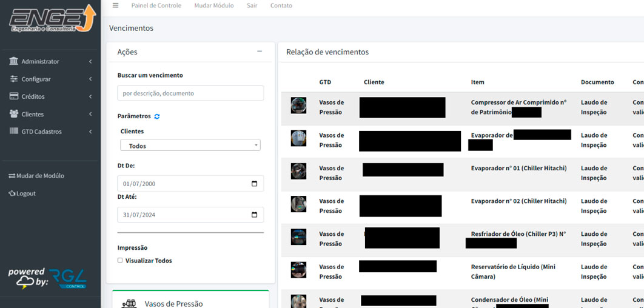Open Painel de Controle in top navigation
Viewport: 644px width, 308px height.
pos(156,5)
